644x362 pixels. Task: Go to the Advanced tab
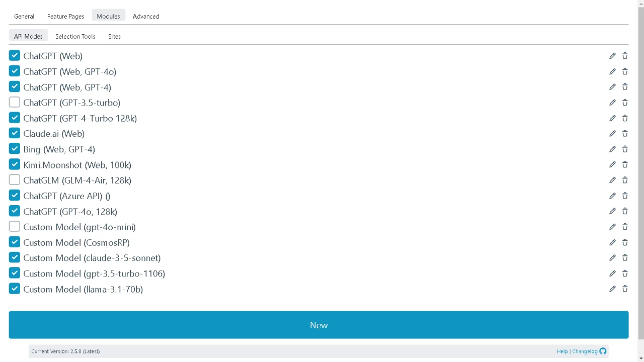pos(146,16)
